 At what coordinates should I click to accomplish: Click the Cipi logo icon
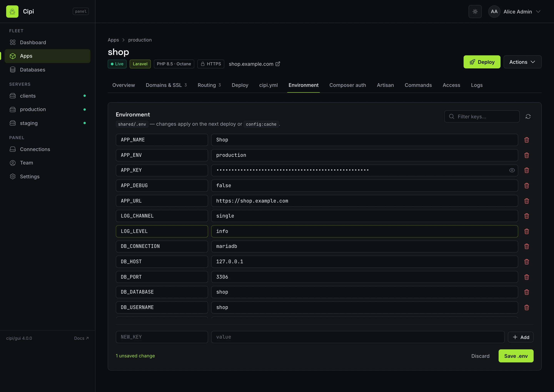tap(12, 11)
